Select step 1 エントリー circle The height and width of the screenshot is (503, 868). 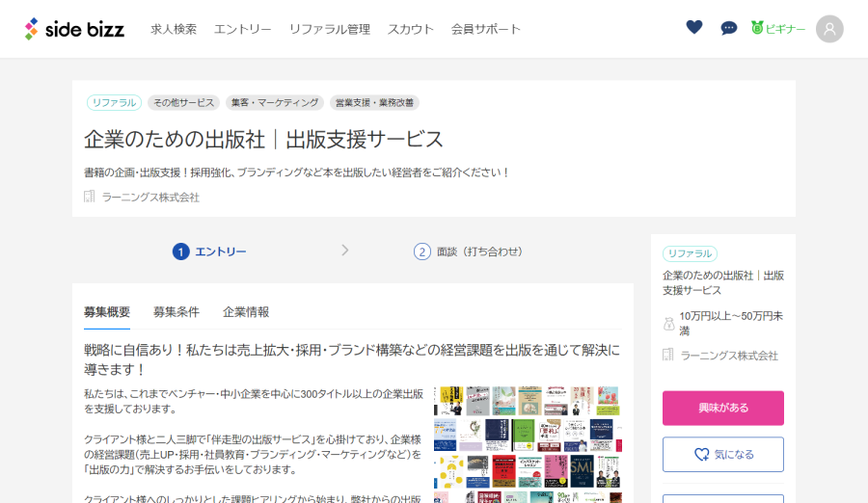coord(181,251)
